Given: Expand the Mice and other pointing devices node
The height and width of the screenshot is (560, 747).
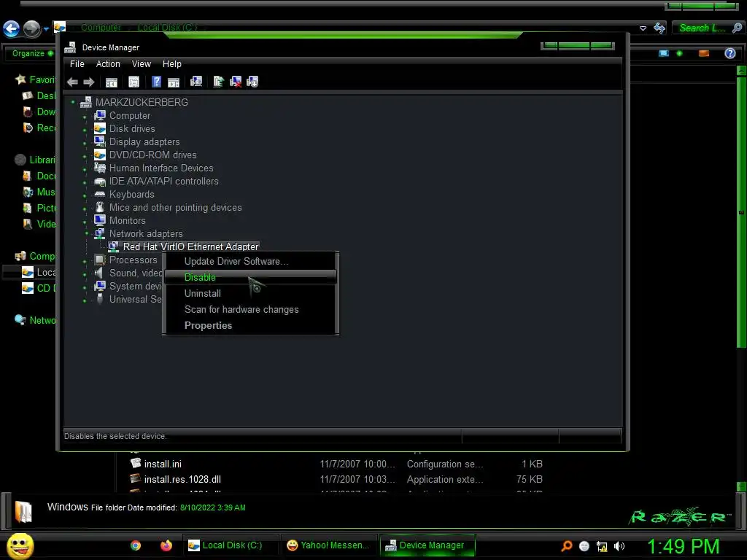Looking at the screenshot, I should 85,209.
